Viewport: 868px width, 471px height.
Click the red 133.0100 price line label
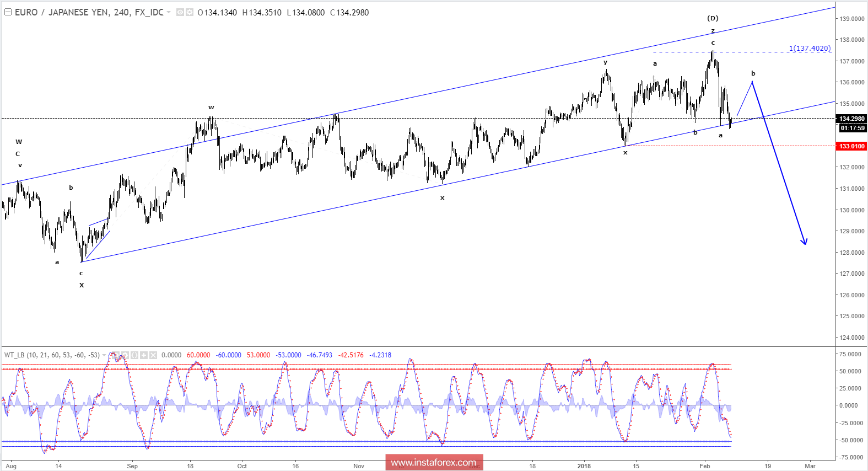click(x=852, y=146)
